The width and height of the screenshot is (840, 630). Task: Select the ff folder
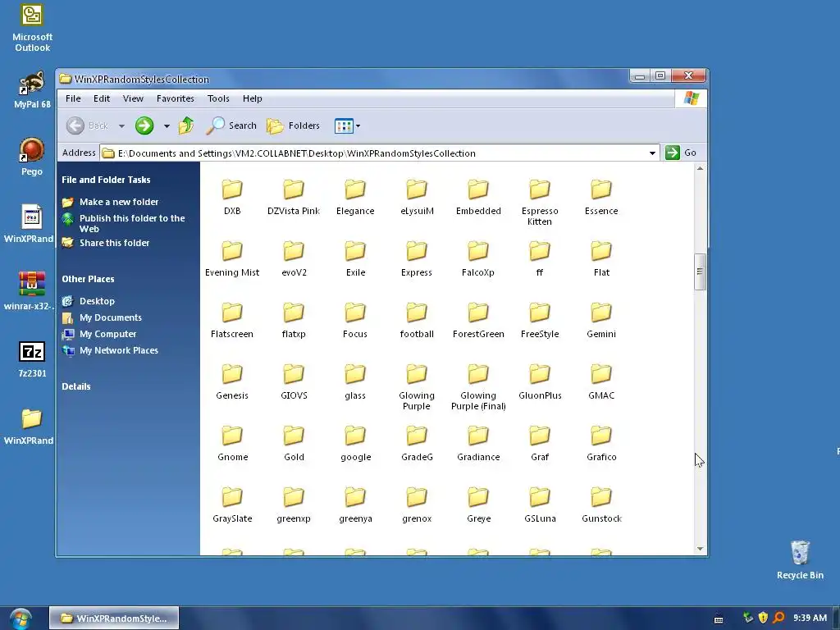[540, 258]
